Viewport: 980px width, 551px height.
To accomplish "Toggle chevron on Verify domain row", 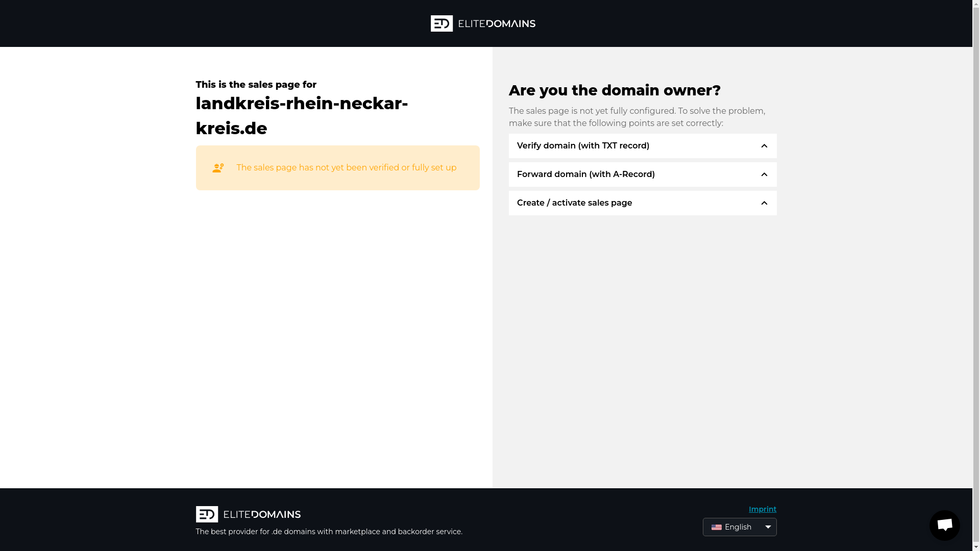I will coord(764,146).
